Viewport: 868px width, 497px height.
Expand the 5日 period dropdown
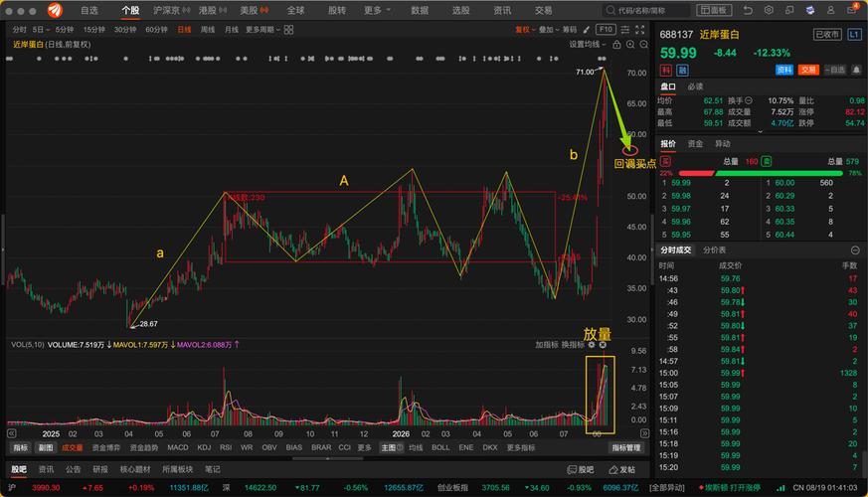coord(41,30)
